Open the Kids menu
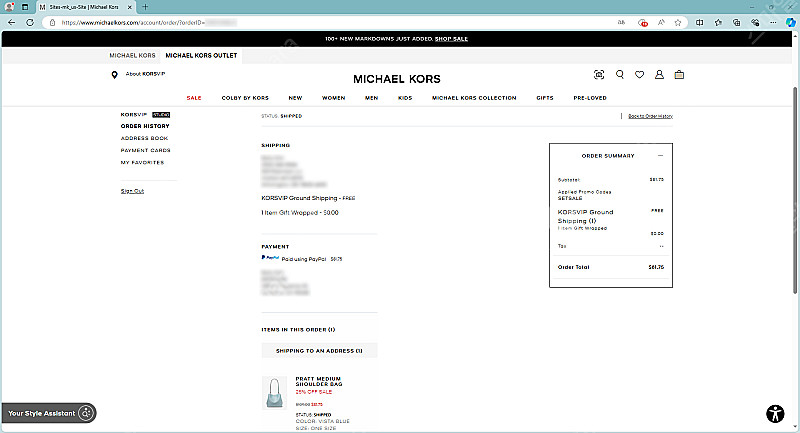 point(405,98)
